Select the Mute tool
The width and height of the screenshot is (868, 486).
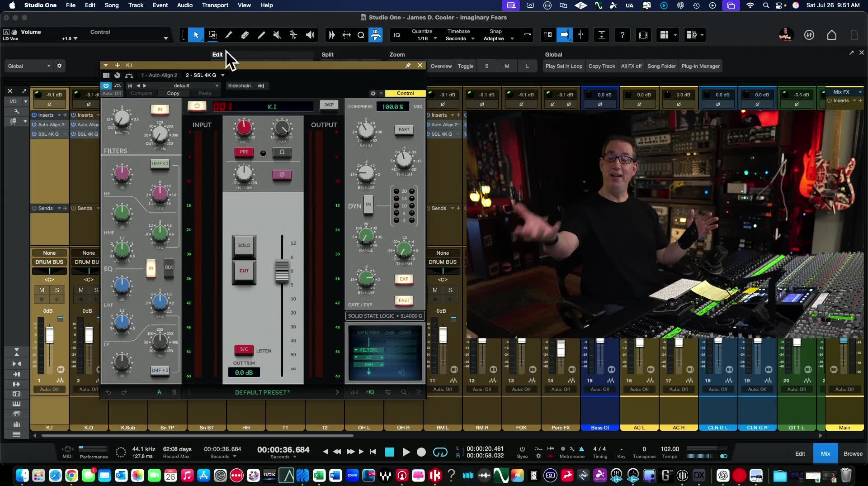pyautogui.click(x=277, y=35)
